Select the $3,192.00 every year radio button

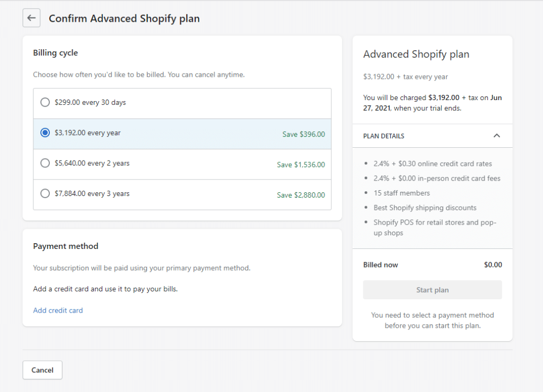[x=45, y=133]
